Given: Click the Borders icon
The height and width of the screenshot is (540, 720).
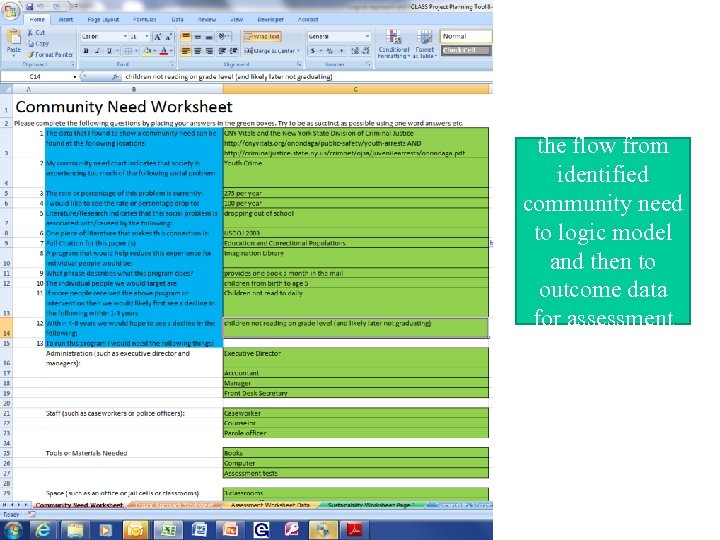Looking at the screenshot, I should [x=128, y=51].
